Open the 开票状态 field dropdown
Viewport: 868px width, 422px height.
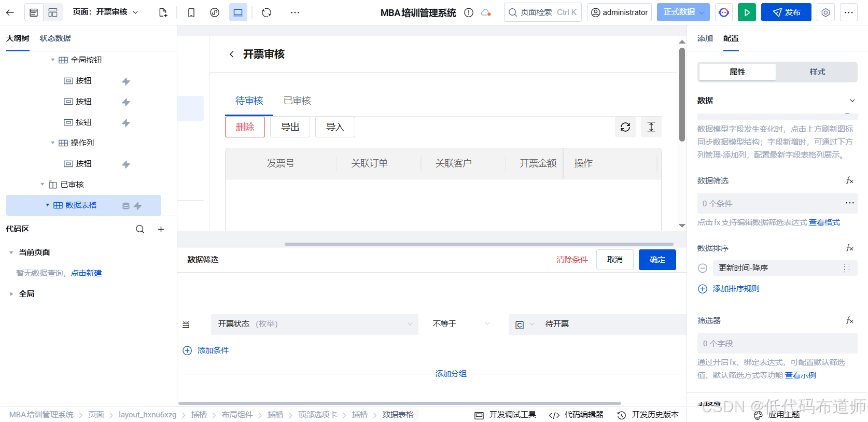pos(315,325)
